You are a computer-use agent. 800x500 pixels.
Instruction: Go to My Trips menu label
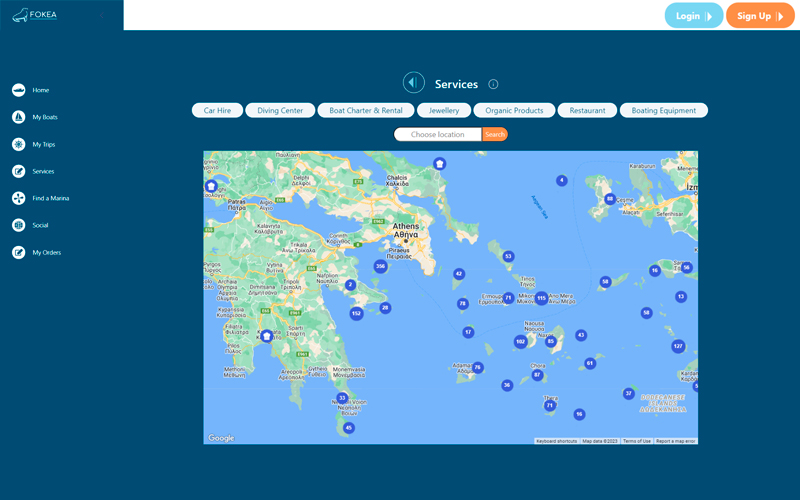coord(44,144)
